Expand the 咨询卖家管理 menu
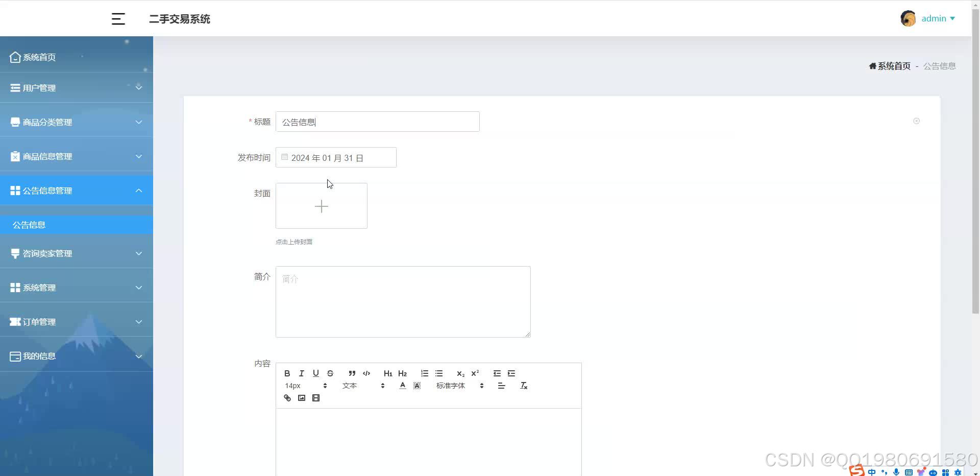The width and height of the screenshot is (980, 476). click(77, 253)
